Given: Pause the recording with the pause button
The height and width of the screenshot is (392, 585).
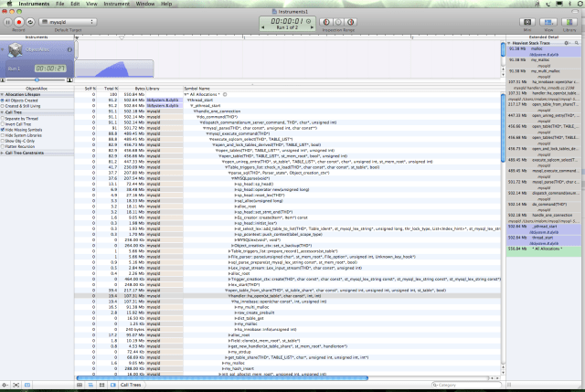Looking at the screenshot, I should click(7, 22).
